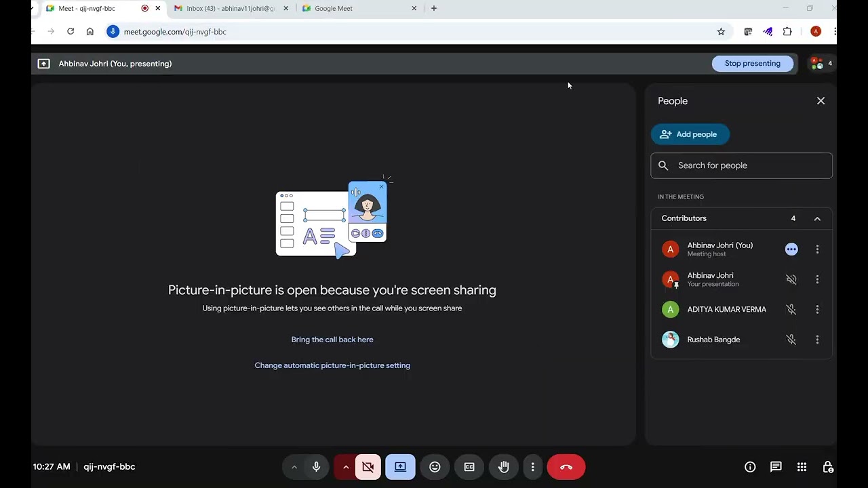Turn on captions button
Image resolution: width=868 pixels, height=488 pixels.
[469, 467]
